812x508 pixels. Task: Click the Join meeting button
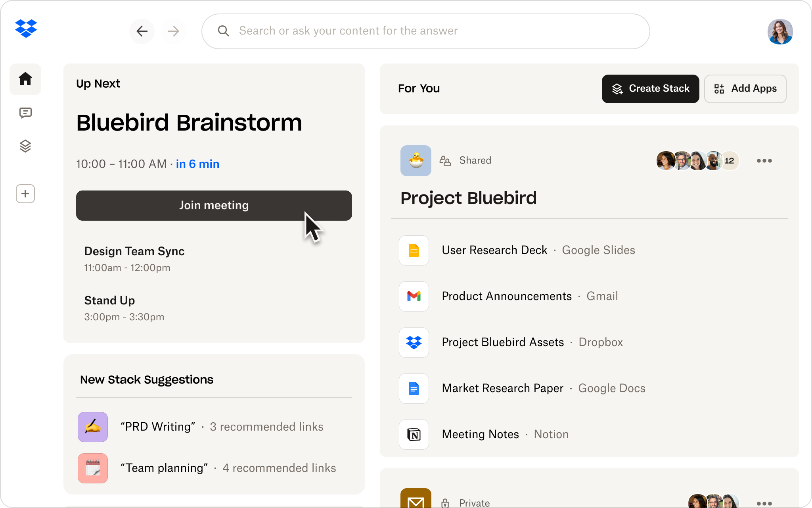[214, 205]
